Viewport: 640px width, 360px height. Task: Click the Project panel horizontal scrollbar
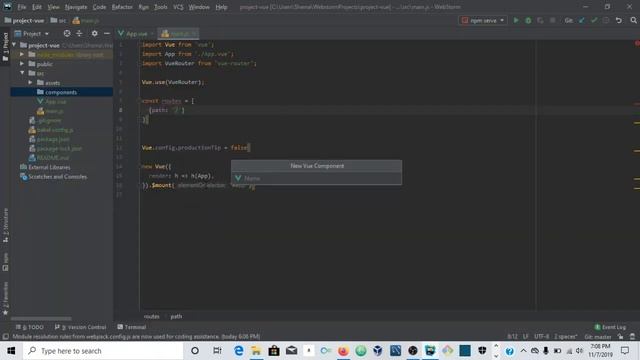coord(41,319)
